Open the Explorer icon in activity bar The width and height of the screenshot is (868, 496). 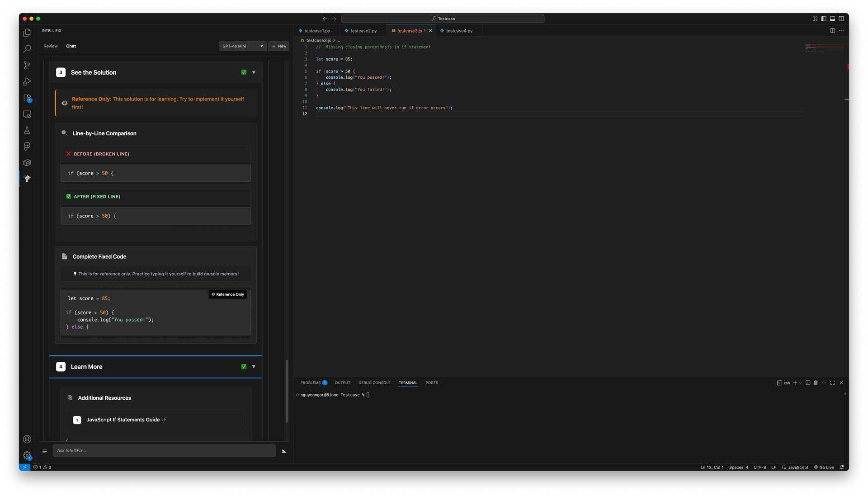(27, 33)
